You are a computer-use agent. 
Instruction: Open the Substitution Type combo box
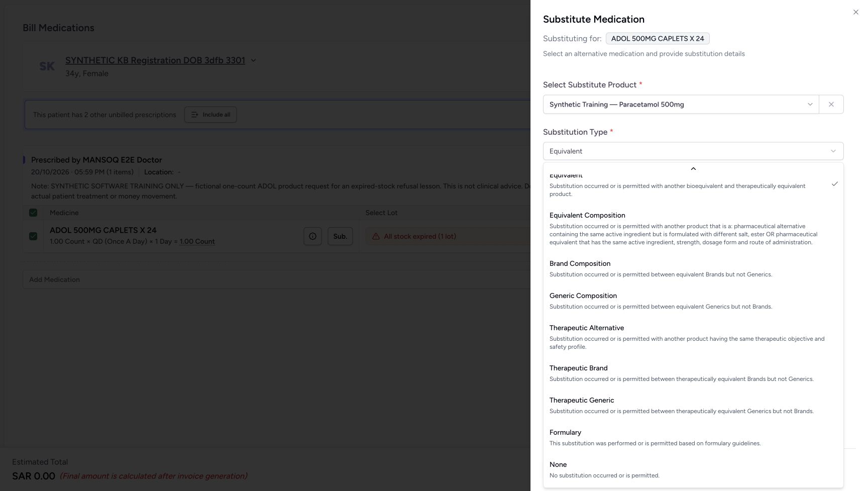tap(693, 151)
